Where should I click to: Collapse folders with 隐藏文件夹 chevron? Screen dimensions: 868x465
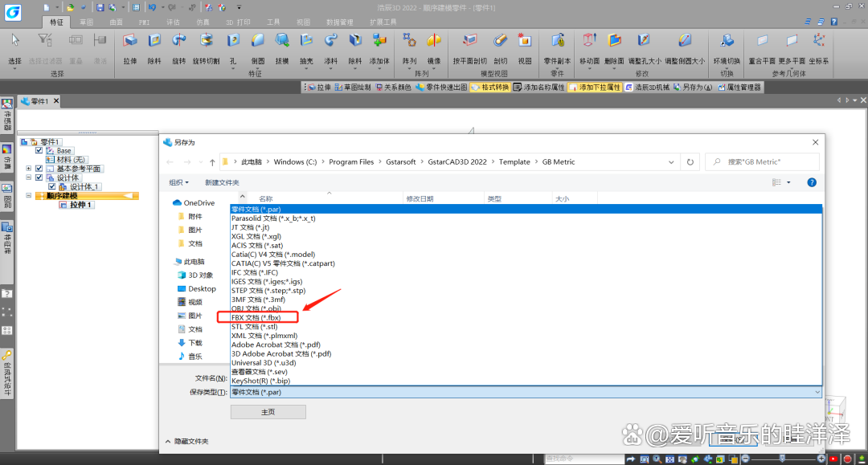coord(168,441)
